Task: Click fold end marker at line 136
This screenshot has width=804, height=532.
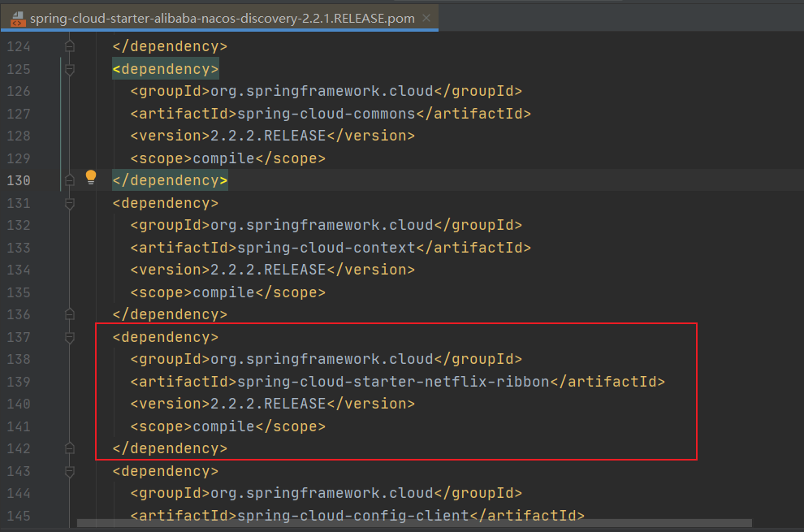Action: pyautogui.click(x=70, y=314)
